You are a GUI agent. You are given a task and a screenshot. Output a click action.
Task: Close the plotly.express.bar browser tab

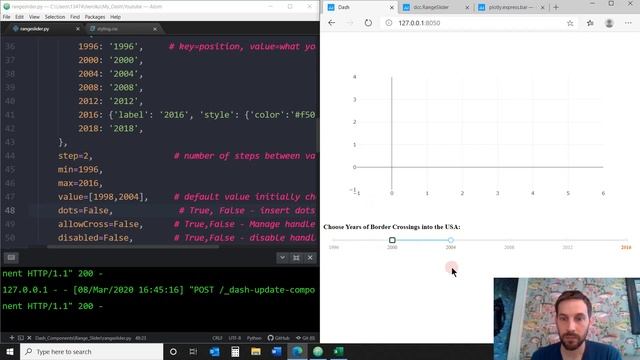(x=542, y=7)
